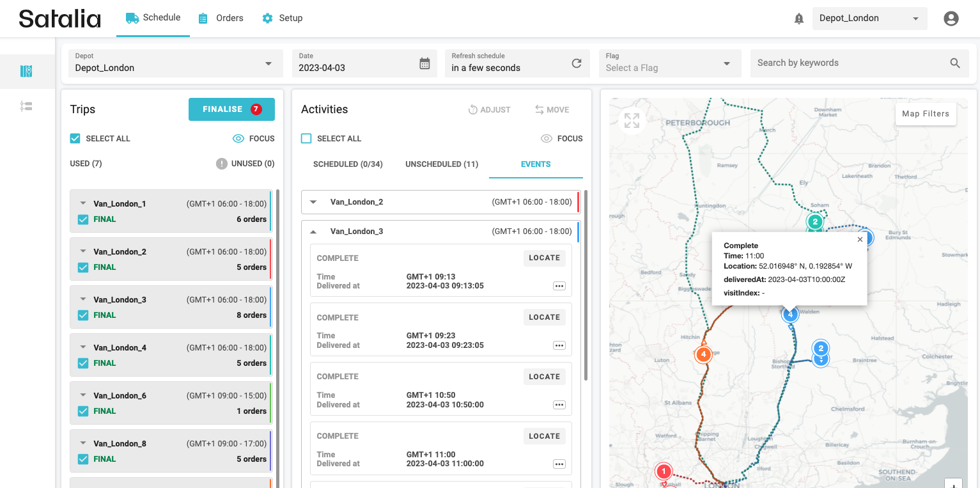
Task: Uncheck the Van_London_4 trip checkbox
Action: [83, 363]
